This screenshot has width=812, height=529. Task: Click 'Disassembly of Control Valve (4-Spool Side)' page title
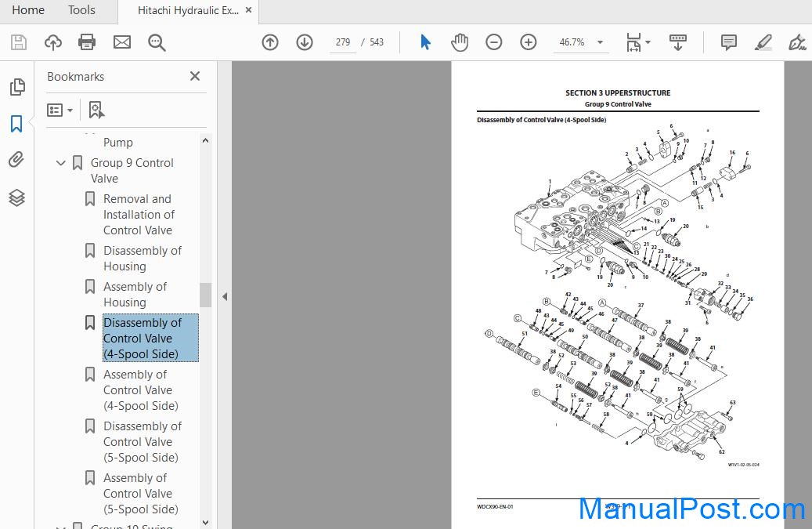pos(542,120)
